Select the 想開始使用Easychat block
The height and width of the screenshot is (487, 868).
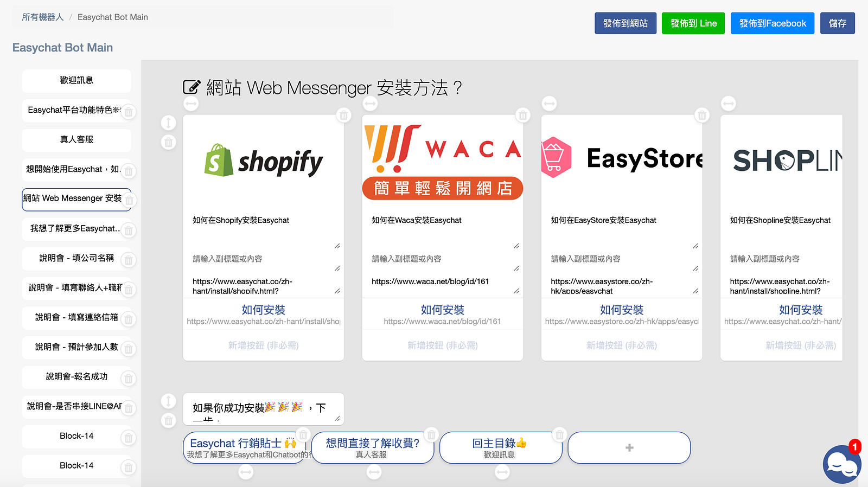[x=76, y=170]
